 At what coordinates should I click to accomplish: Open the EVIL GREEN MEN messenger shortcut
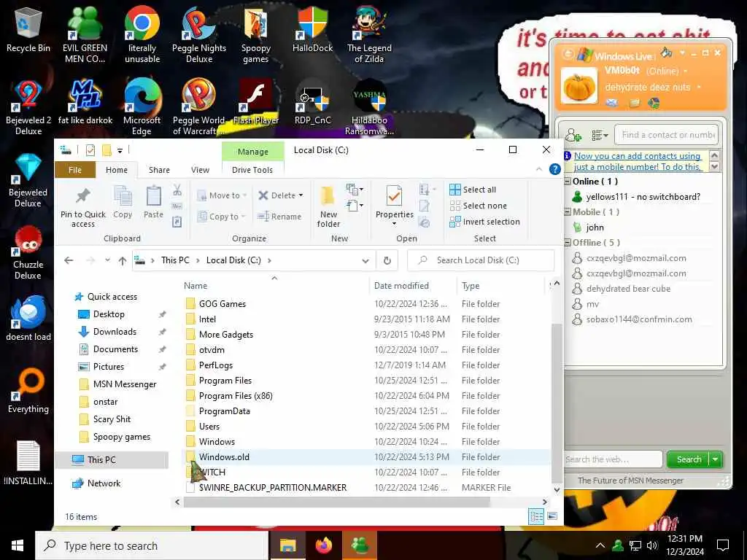point(85,34)
